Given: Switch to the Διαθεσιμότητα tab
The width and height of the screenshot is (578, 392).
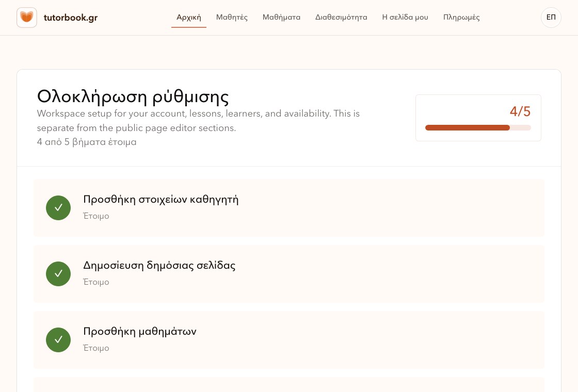Looking at the screenshot, I should pos(341,18).
